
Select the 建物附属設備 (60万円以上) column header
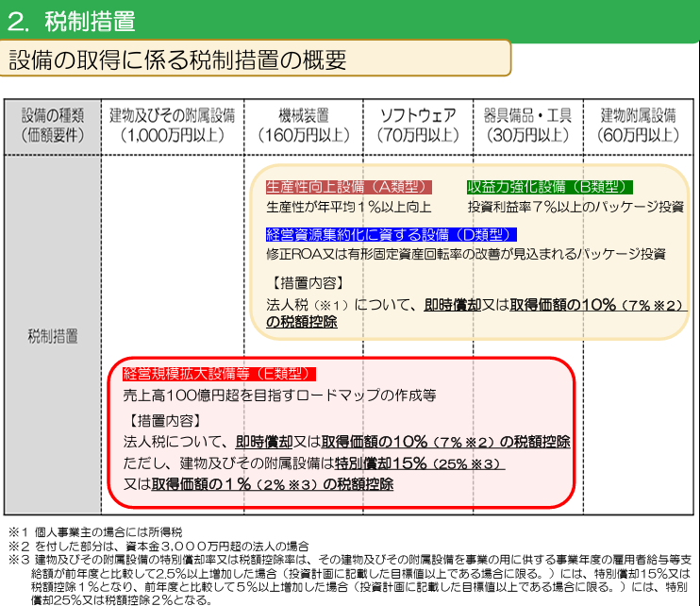click(639, 125)
